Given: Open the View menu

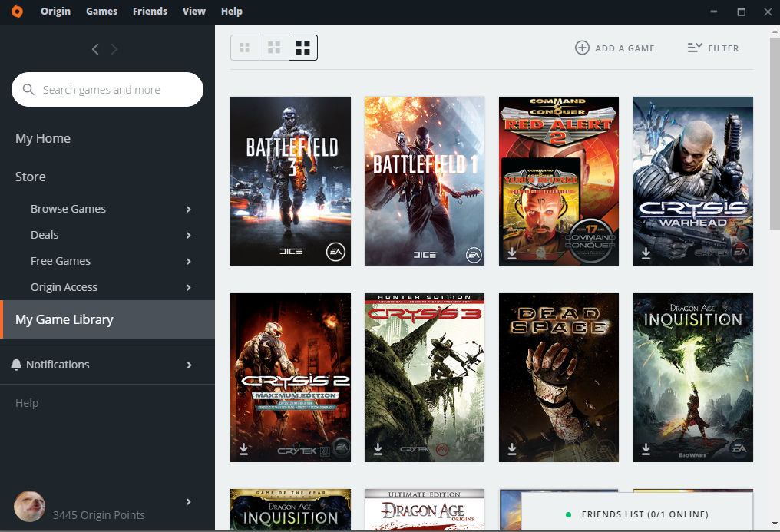Looking at the screenshot, I should pos(194,11).
